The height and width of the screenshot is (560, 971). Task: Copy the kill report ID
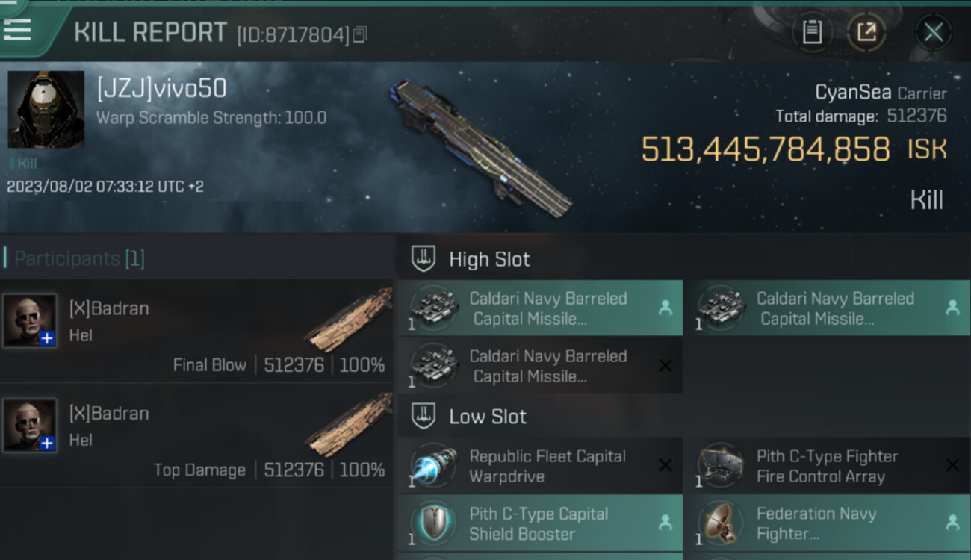(x=361, y=34)
